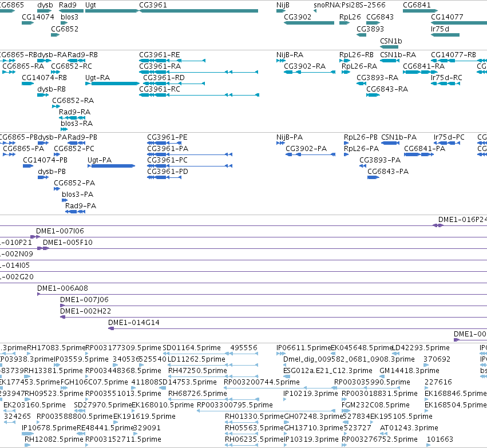Screen dimensions: 487x448
Task: Select the CG14074-PB protein label
Action: point(45,160)
